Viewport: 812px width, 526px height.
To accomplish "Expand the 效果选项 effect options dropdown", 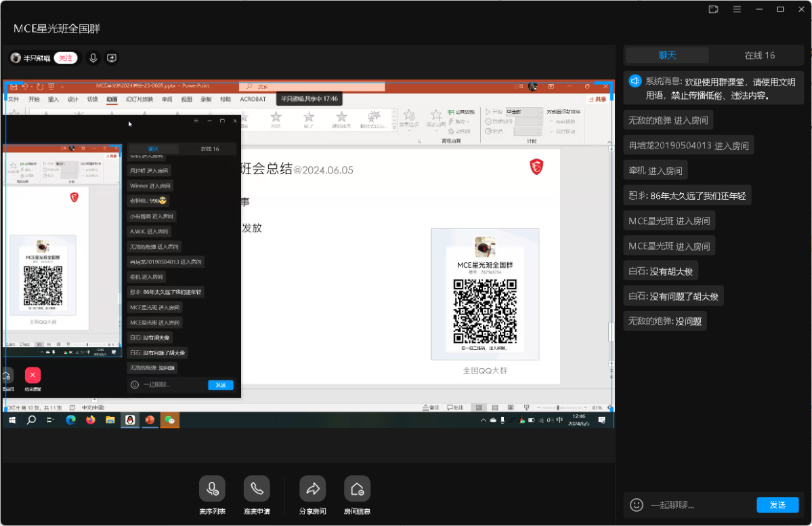I will (409, 120).
